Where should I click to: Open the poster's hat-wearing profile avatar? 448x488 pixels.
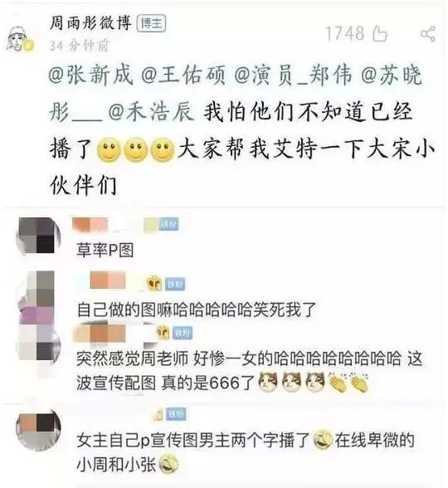tap(20, 40)
